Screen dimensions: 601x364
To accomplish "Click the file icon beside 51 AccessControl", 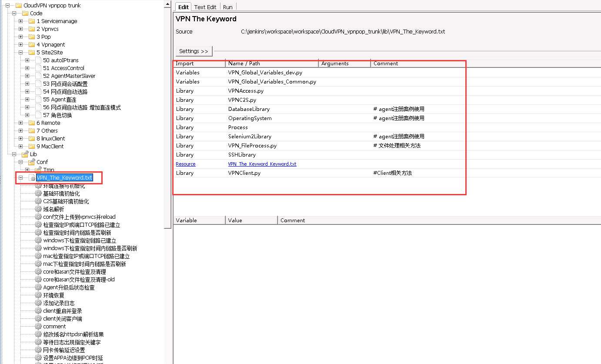I will coord(38,68).
